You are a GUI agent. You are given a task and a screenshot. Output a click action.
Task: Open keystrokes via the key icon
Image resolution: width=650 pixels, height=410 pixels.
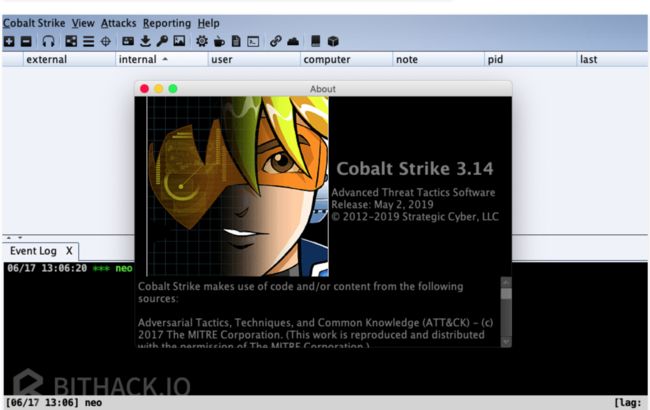tap(162, 41)
